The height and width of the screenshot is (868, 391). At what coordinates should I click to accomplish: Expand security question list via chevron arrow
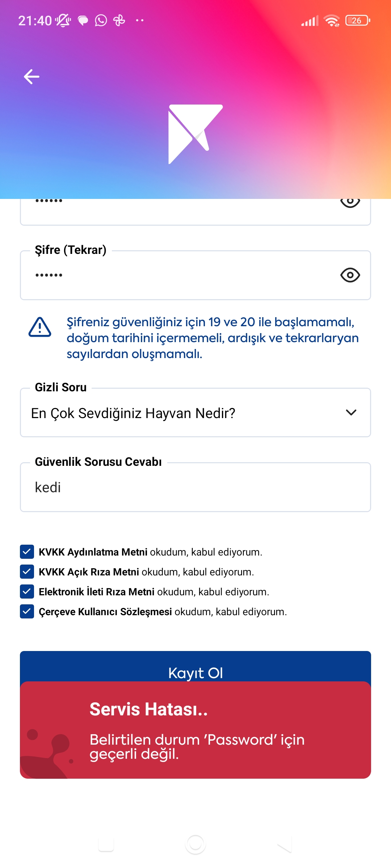pyautogui.click(x=351, y=413)
